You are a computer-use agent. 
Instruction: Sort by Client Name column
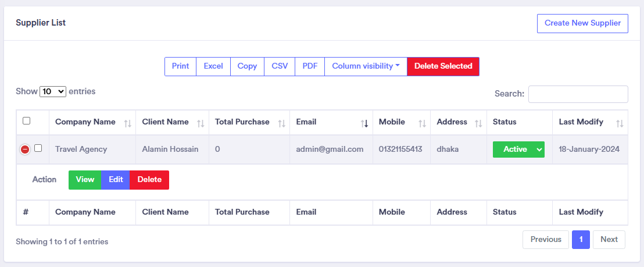[x=166, y=122]
